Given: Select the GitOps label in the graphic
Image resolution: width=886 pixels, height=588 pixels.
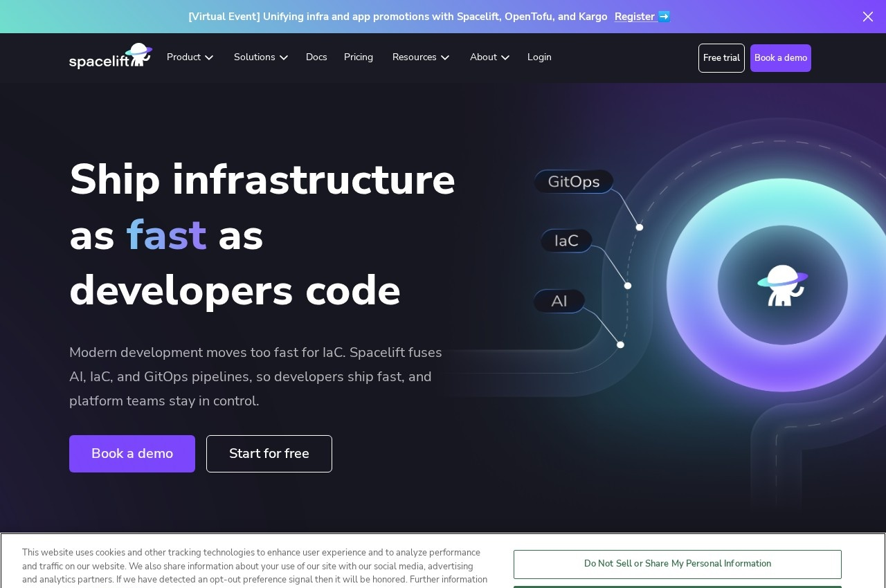Looking at the screenshot, I should (x=574, y=181).
